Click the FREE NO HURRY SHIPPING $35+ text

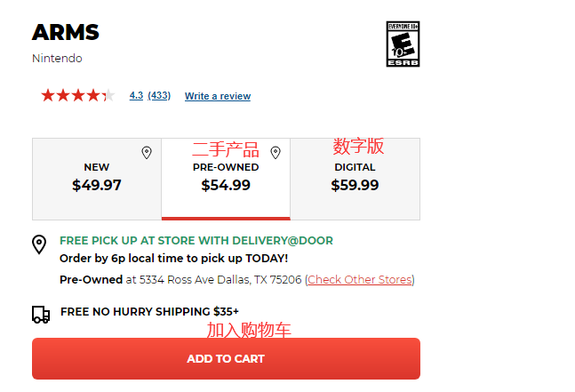149,311
